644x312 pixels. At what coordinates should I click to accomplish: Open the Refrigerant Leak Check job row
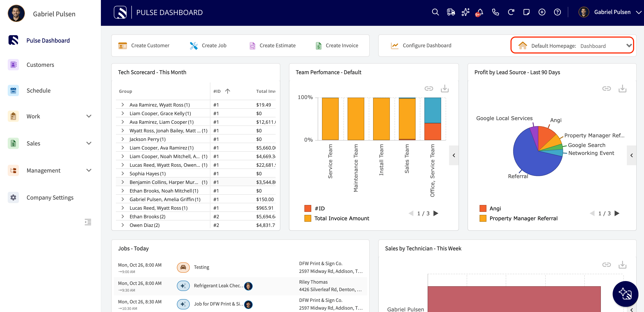tap(240, 286)
